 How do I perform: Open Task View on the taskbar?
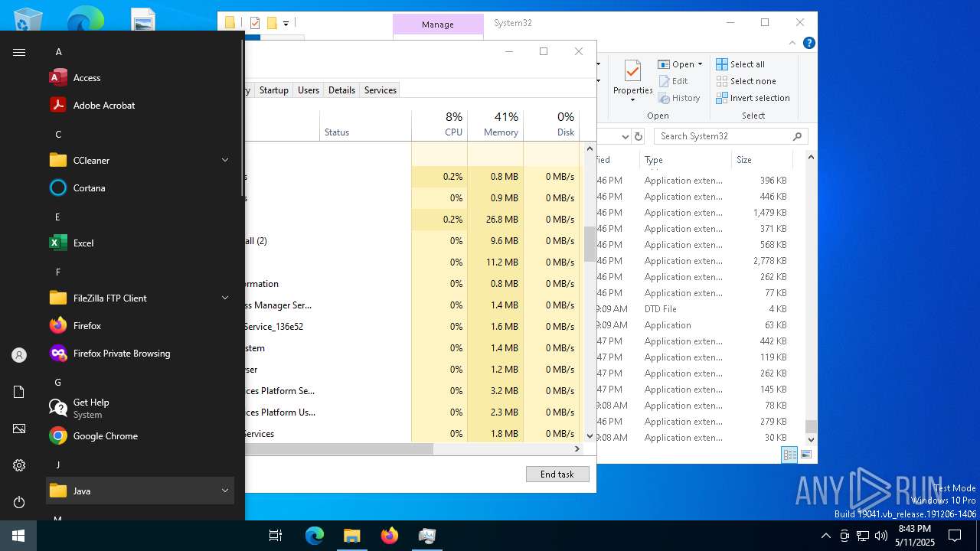click(276, 536)
